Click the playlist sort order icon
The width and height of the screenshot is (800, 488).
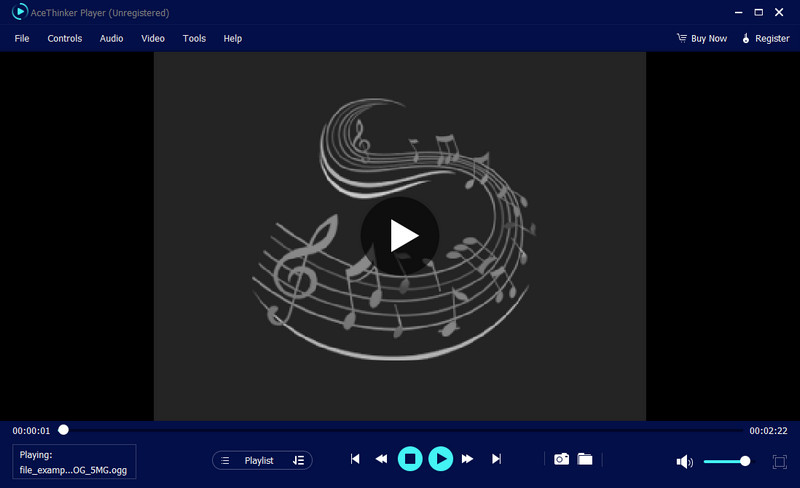(298, 460)
